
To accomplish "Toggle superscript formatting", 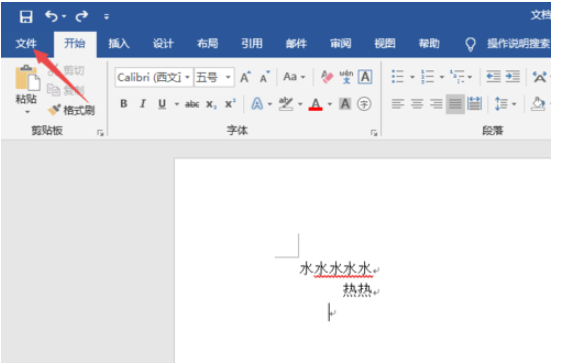I will [x=230, y=104].
